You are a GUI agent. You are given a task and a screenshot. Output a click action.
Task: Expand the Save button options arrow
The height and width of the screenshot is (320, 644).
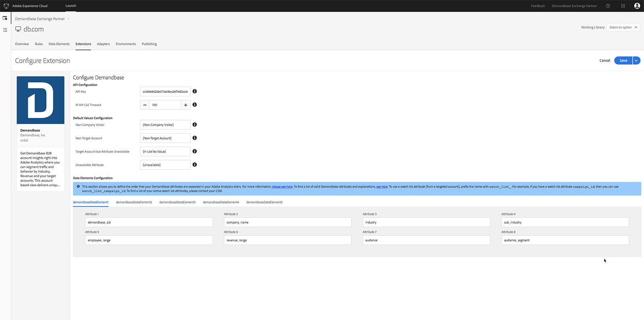[x=636, y=60]
